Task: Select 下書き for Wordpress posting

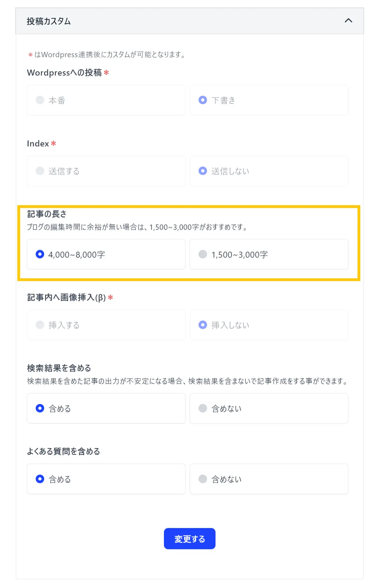Action: coord(203,100)
